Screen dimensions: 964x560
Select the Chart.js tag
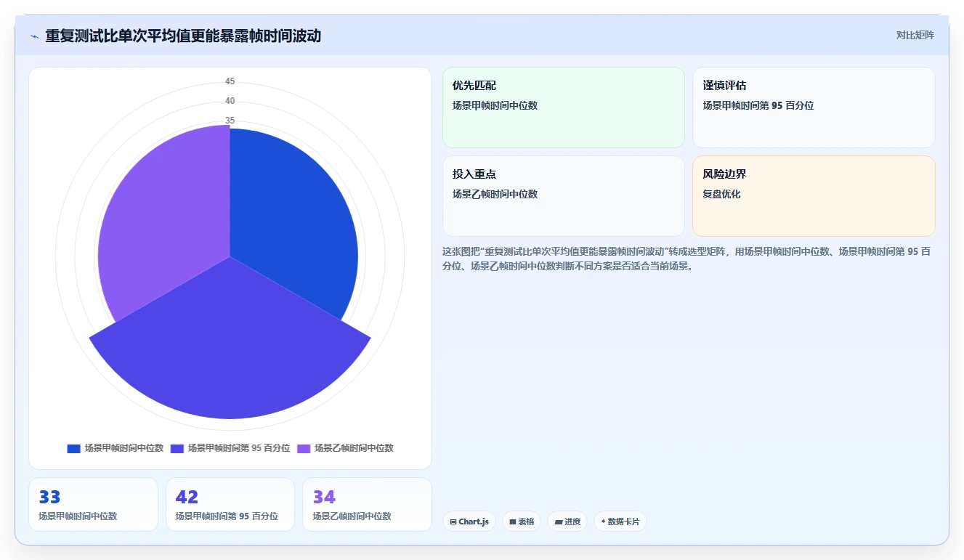pos(469,522)
